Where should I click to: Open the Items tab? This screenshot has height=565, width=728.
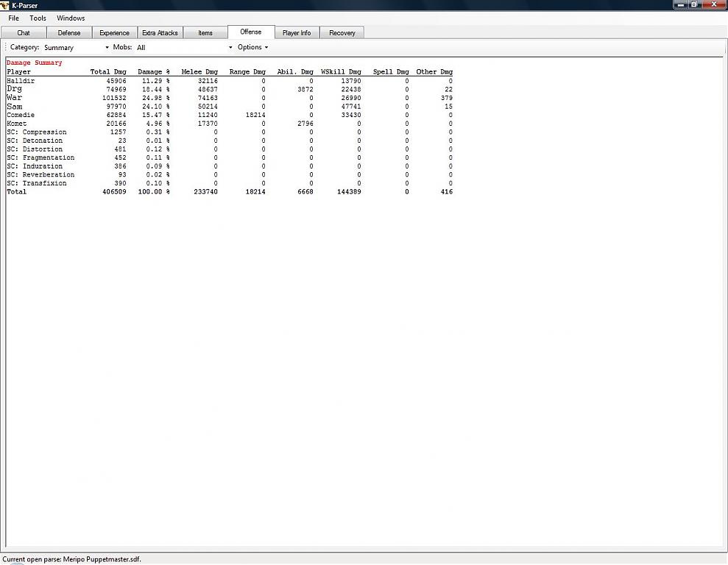coord(205,33)
